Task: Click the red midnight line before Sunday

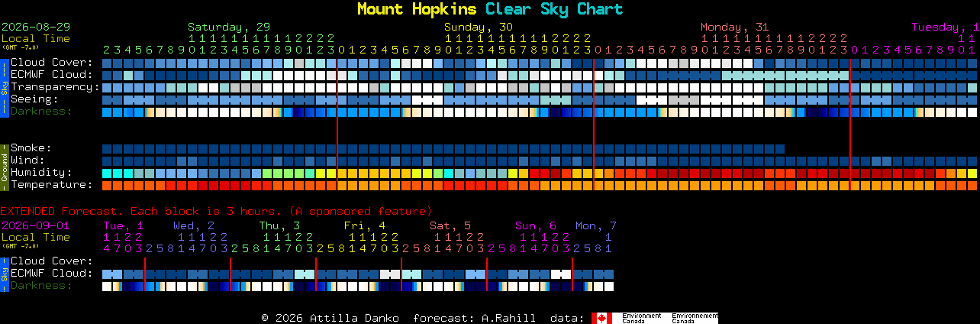Action: coord(337,123)
